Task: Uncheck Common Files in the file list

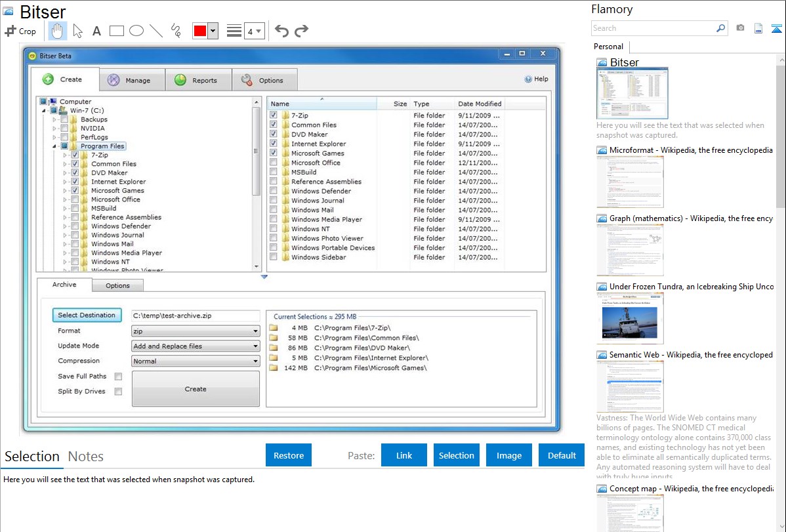Action: tap(273, 125)
